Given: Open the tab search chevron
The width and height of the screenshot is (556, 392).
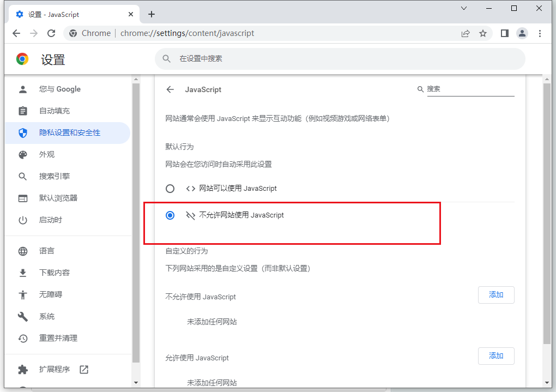Looking at the screenshot, I should (x=463, y=8).
